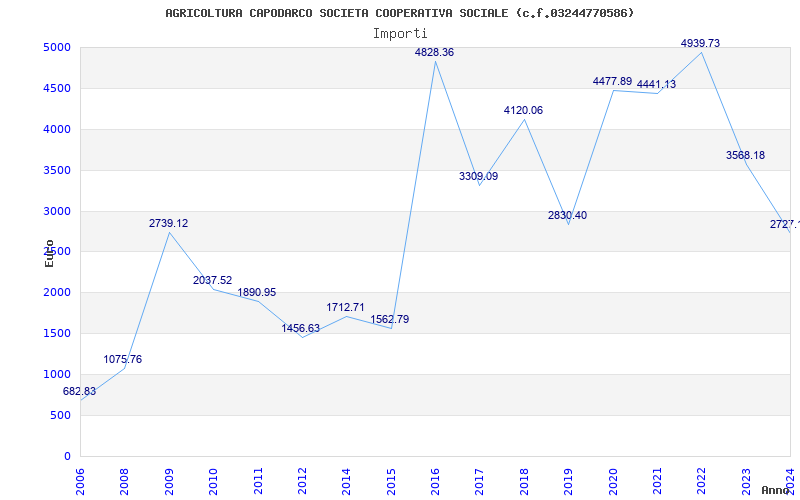Select the 1712.71 data label
The image size is (800, 500).
[x=345, y=307]
